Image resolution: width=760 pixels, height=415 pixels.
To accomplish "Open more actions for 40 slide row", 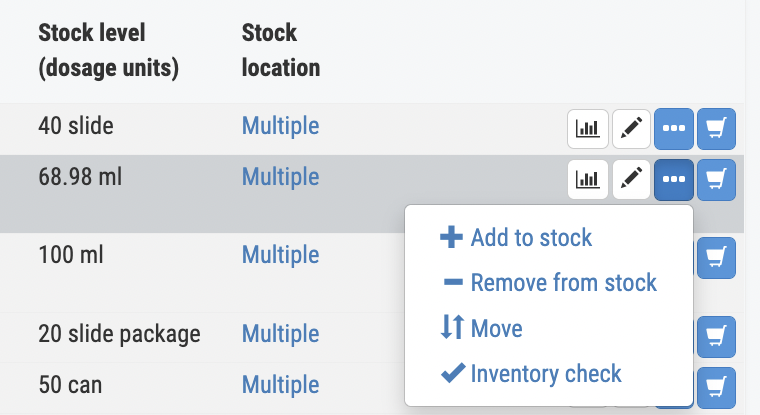I will pyautogui.click(x=674, y=128).
